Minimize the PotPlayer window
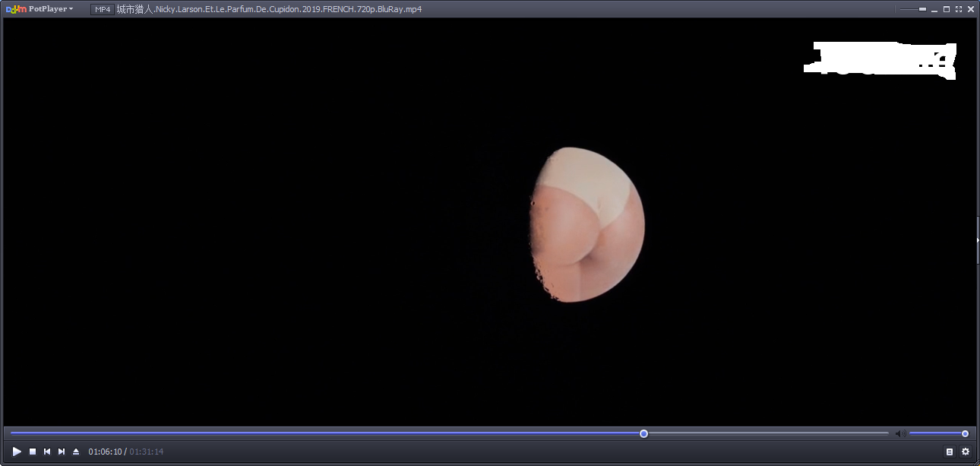980x466 pixels. click(934, 9)
